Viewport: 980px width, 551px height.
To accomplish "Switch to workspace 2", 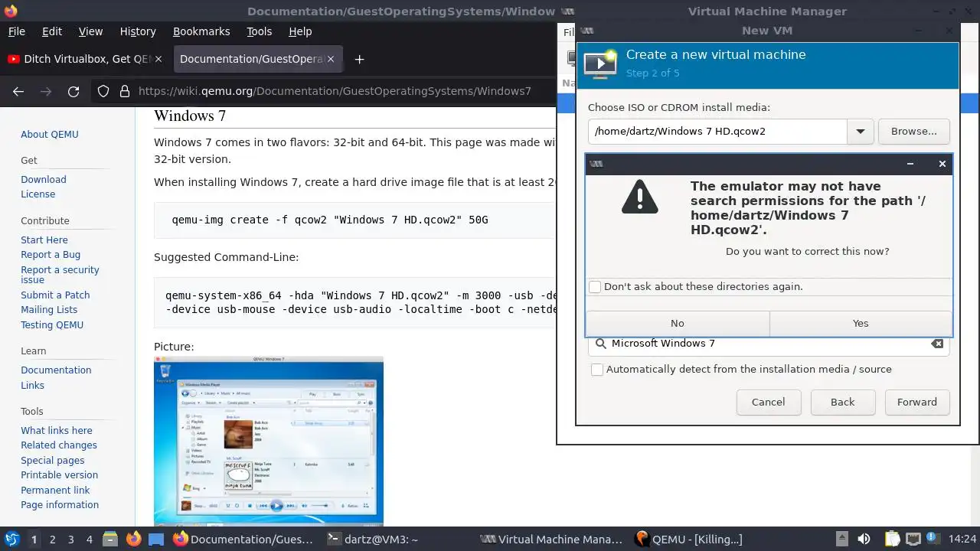I will click(x=52, y=539).
